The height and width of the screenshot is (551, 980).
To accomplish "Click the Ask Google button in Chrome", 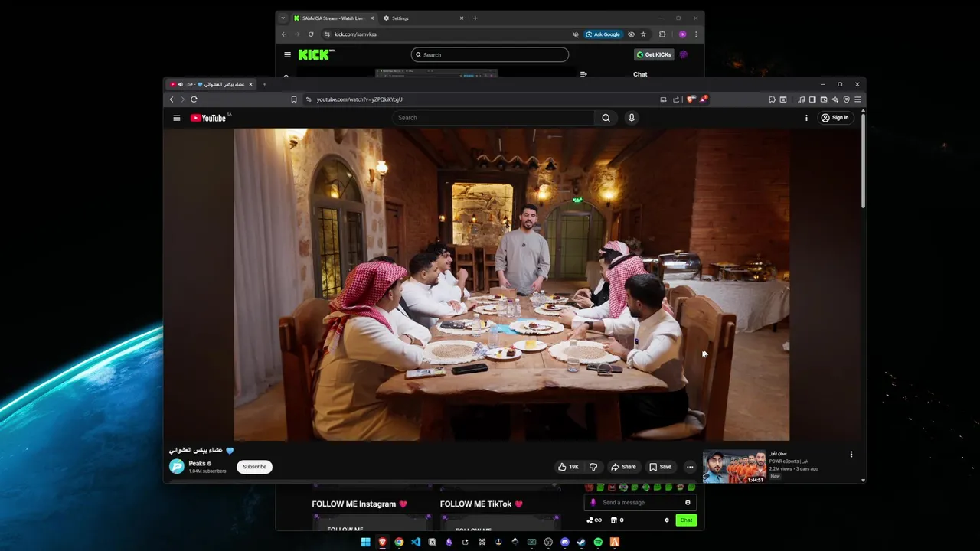I will 603,34.
